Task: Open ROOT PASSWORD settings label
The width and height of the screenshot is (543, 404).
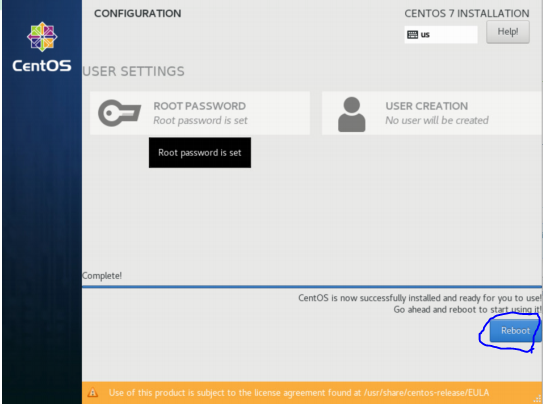Action: (x=199, y=106)
